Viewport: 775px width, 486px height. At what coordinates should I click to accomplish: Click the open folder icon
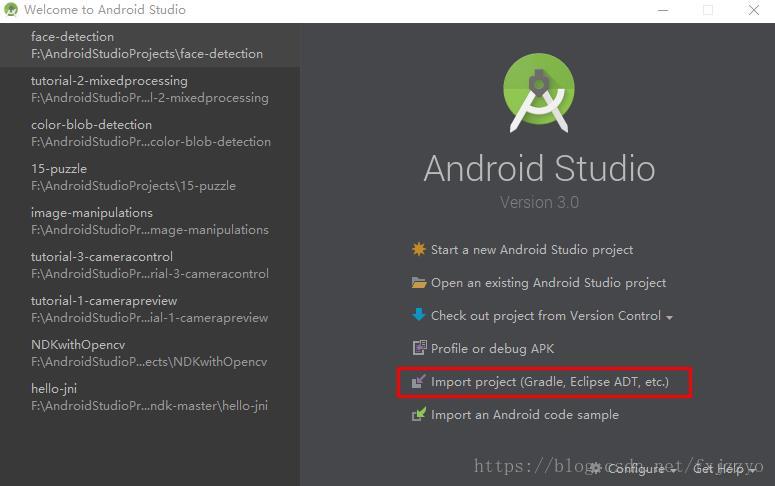419,282
